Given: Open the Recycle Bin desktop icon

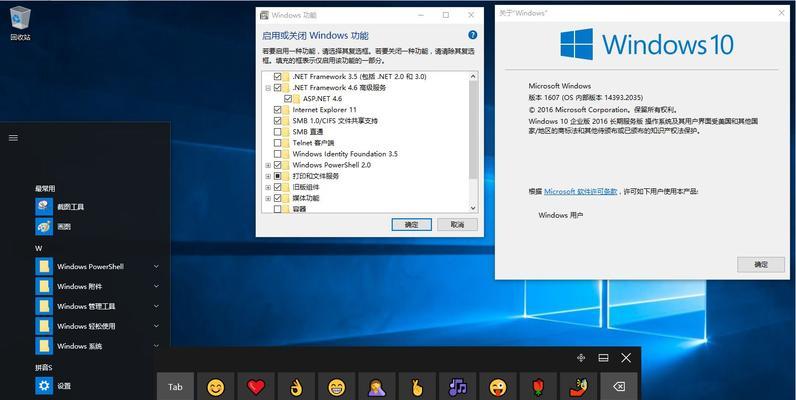Looking at the screenshot, I should coord(20,23).
